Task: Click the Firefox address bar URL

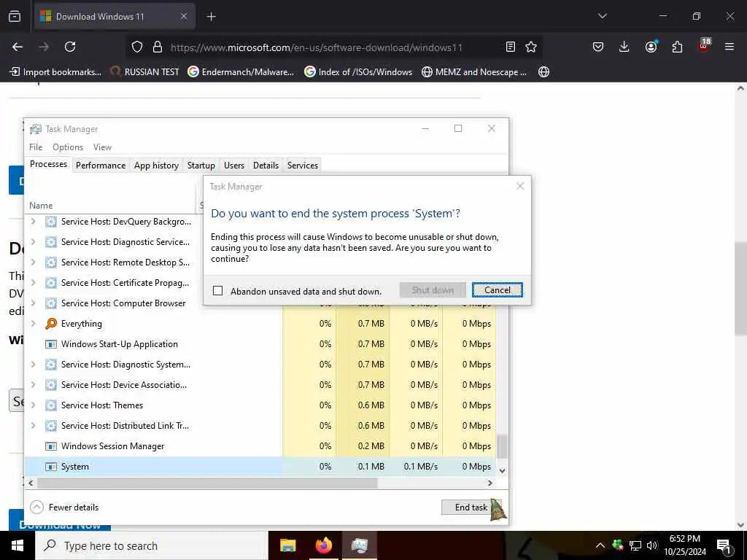Action: [317, 47]
